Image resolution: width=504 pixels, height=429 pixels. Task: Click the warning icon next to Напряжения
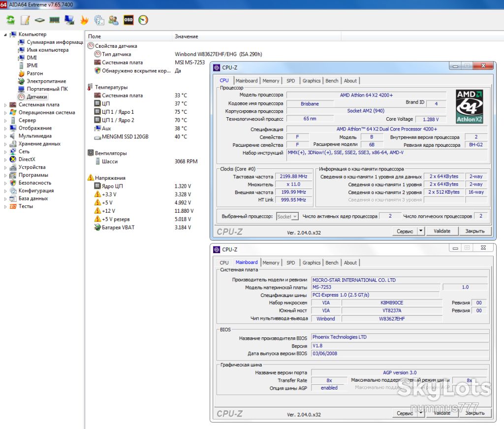[91, 177]
